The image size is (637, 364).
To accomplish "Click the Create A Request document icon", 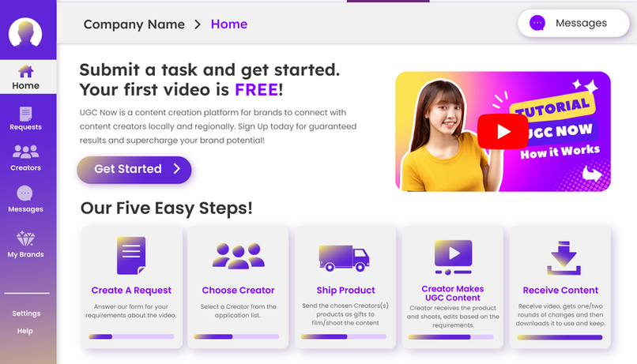I will [131, 256].
